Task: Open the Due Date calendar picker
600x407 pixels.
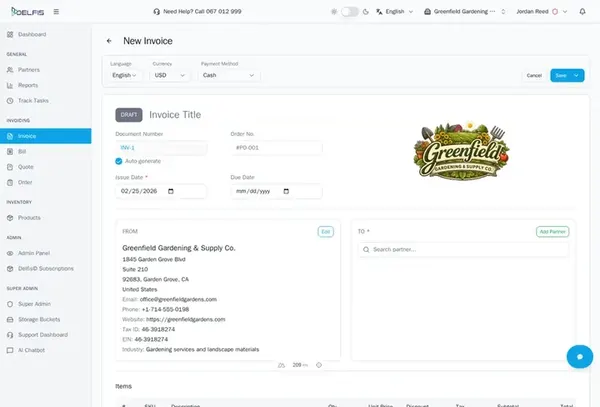Action: tap(286, 191)
